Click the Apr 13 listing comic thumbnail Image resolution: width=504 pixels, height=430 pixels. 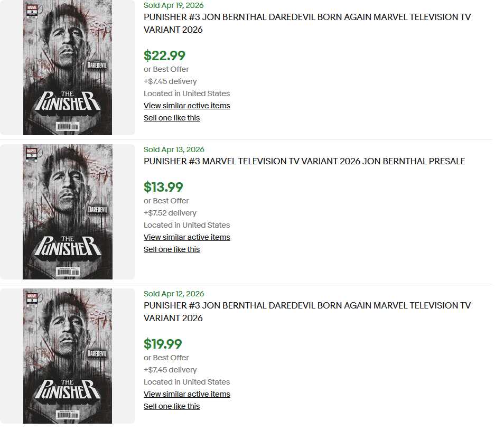(x=68, y=212)
